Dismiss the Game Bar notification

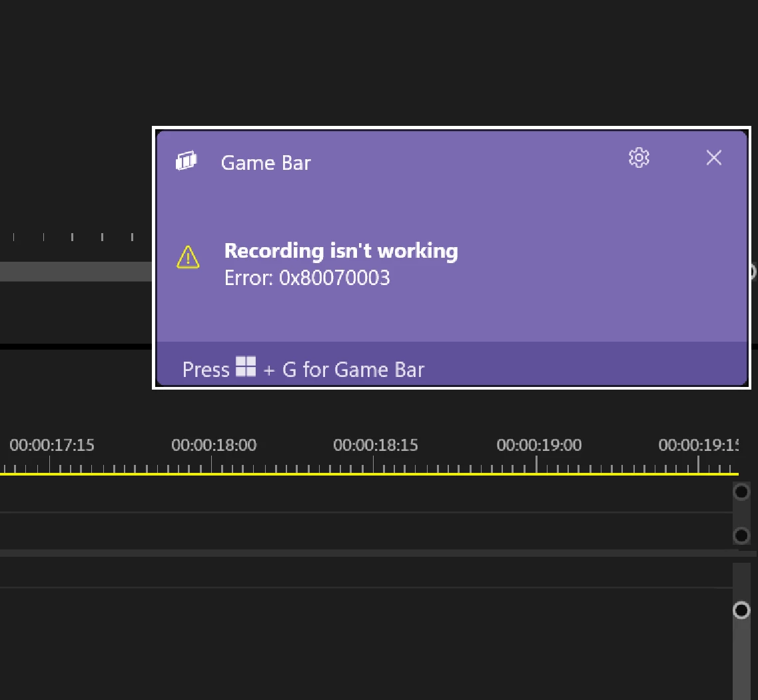(713, 158)
